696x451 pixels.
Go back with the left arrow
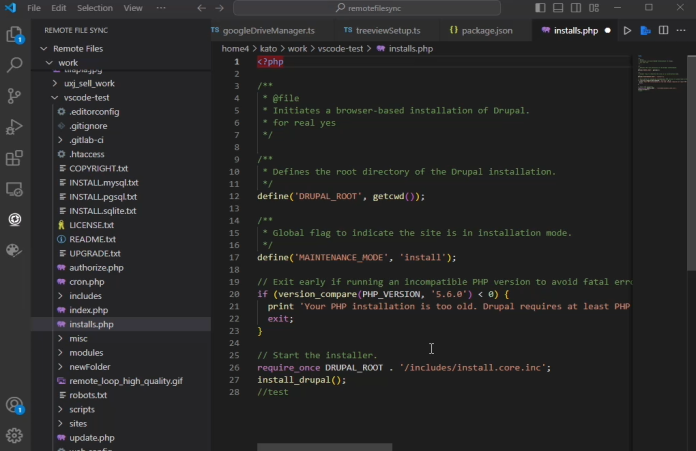201,8
